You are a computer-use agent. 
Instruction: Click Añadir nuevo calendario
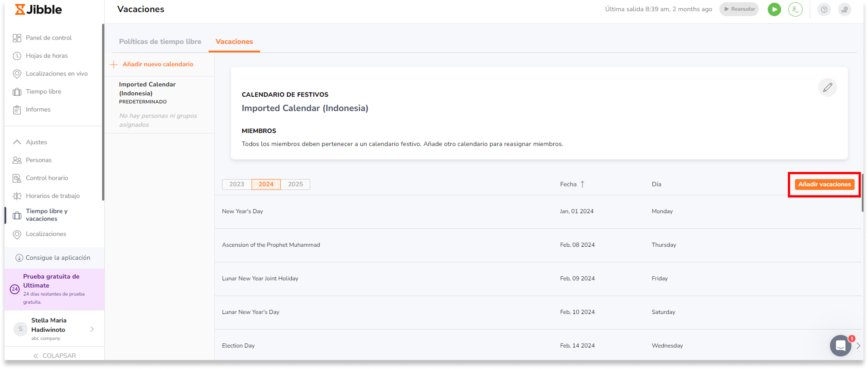(x=157, y=64)
